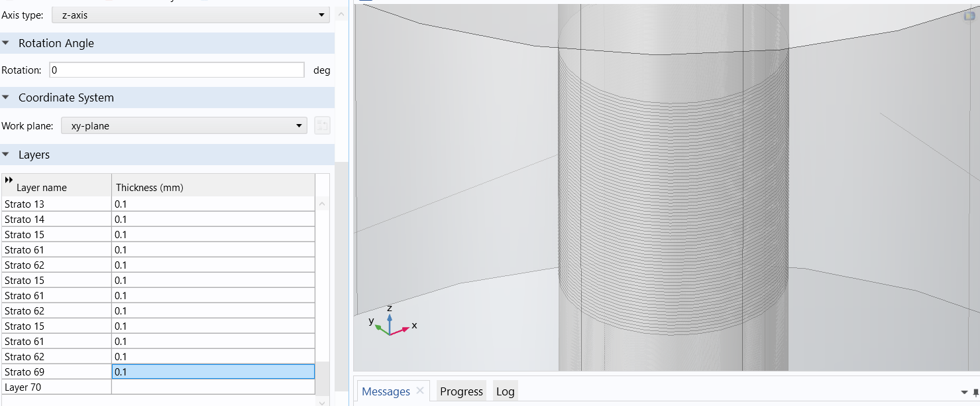
Task: Switch to the Progress tab
Action: tap(461, 391)
